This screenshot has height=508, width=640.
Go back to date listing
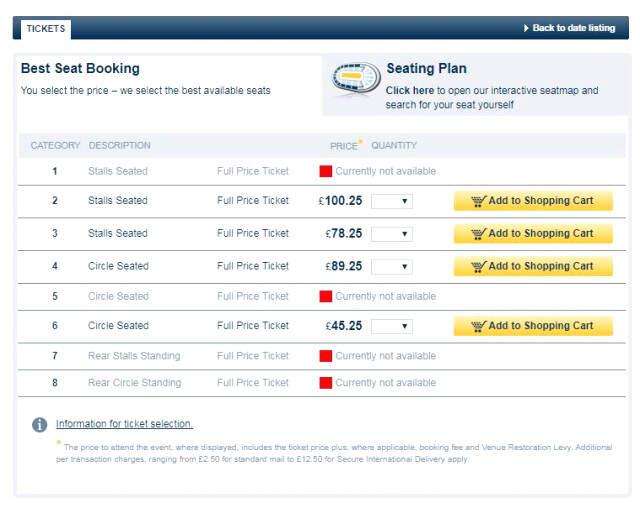(x=573, y=28)
